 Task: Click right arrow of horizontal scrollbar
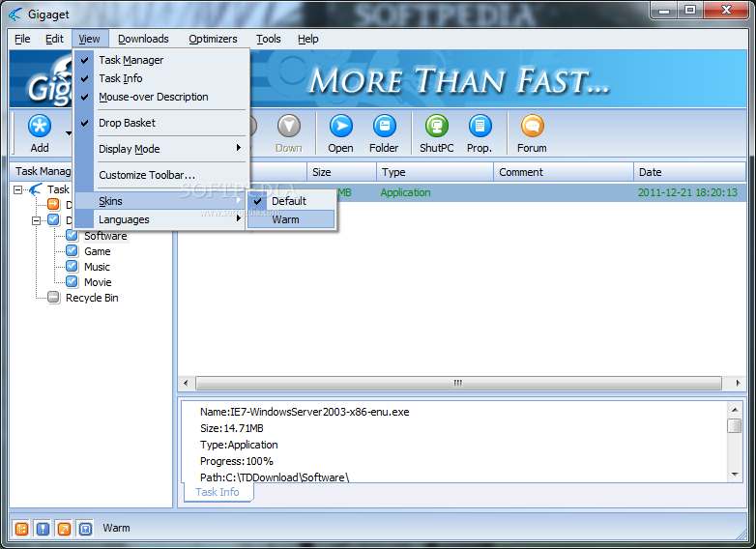739,383
